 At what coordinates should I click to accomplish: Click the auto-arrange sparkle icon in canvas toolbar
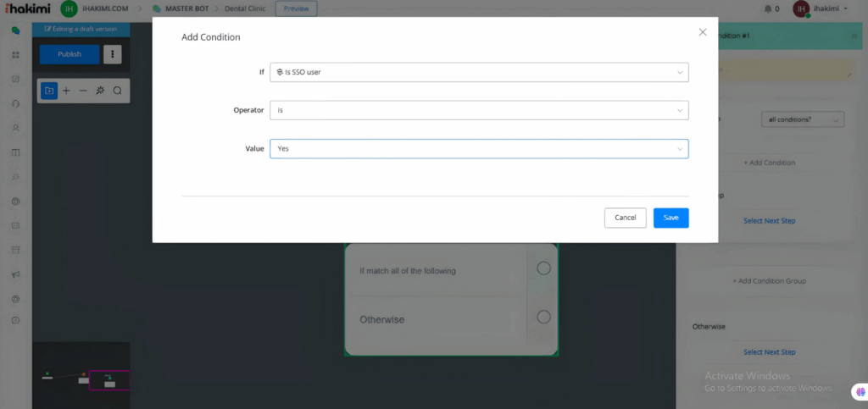point(100,91)
